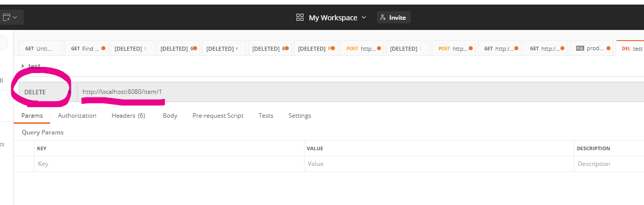The image size is (644, 205).
Task: Click the Invite button
Action: pyautogui.click(x=394, y=17)
